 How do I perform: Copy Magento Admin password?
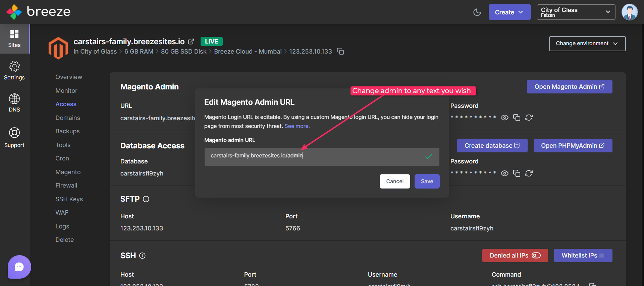point(517,118)
